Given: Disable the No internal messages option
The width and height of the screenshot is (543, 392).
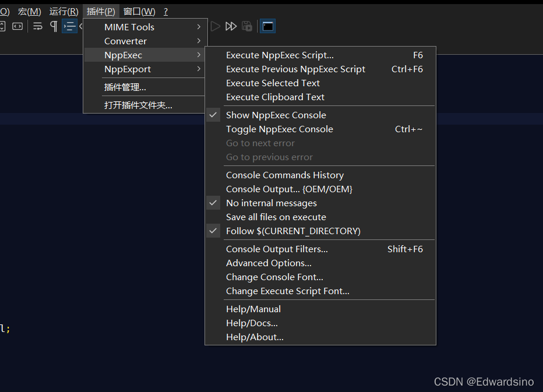Looking at the screenshot, I should [x=271, y=203].
